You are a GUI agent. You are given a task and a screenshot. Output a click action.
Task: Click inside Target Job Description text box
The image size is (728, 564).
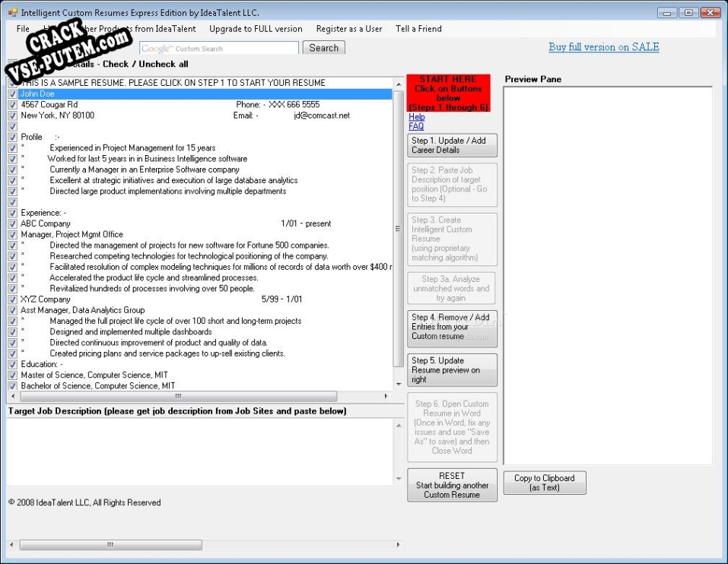200,452
